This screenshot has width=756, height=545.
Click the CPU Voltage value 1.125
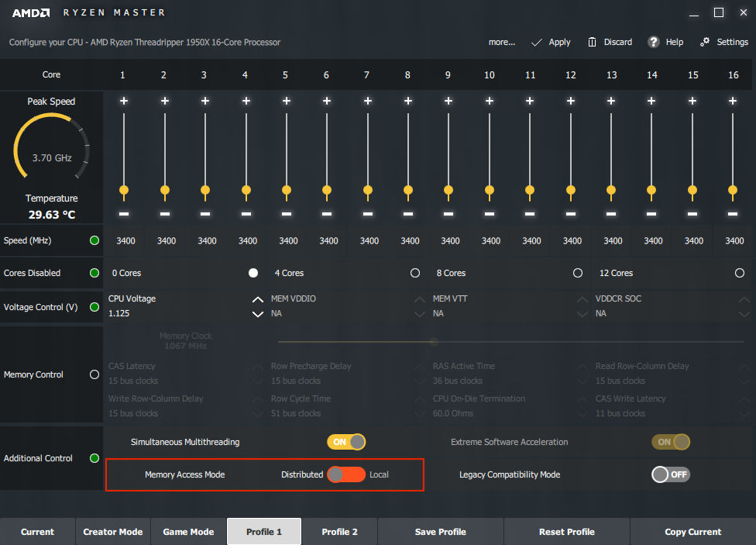coord(119,313)
